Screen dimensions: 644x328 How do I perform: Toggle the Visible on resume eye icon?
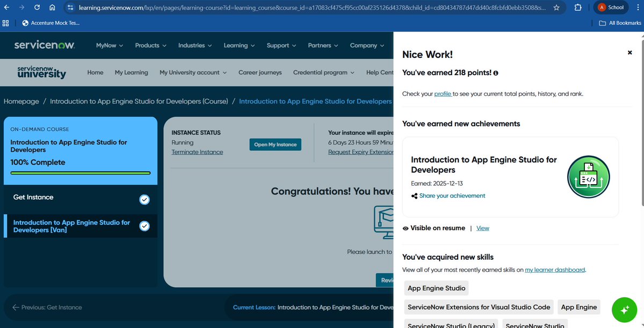pyautogui.click(x=406, y=228)
